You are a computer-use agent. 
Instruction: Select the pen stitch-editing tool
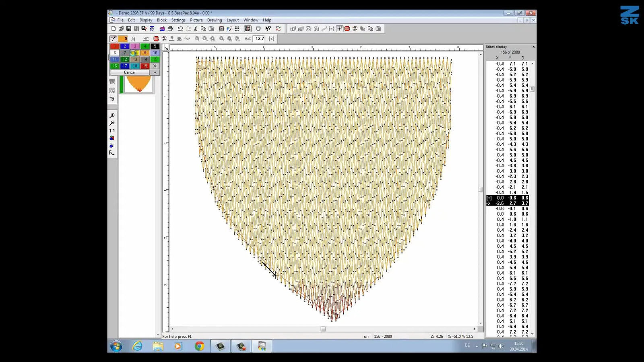113,39
